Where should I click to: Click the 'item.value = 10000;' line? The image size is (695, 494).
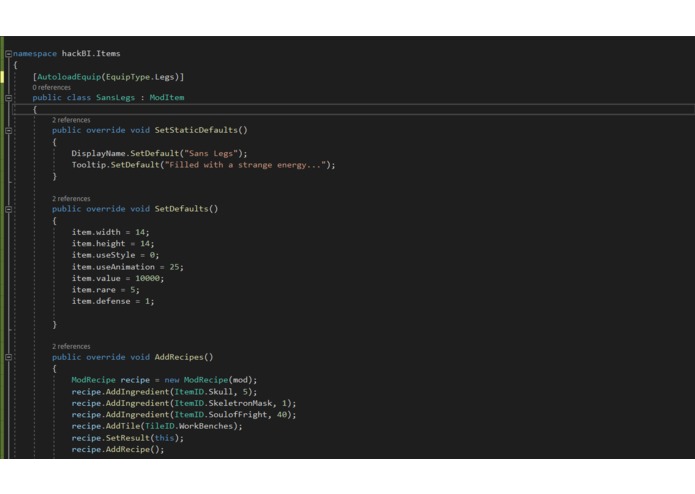pyautogui.click(x=118, y=279)
